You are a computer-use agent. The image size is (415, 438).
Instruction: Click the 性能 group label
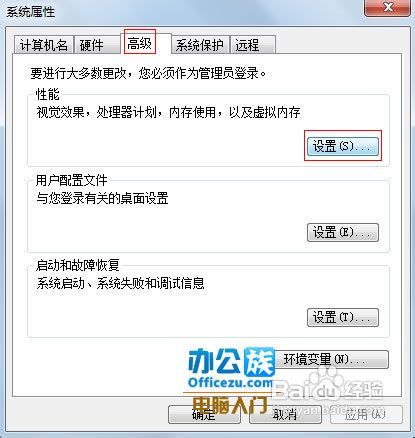(x=48, y=94)
